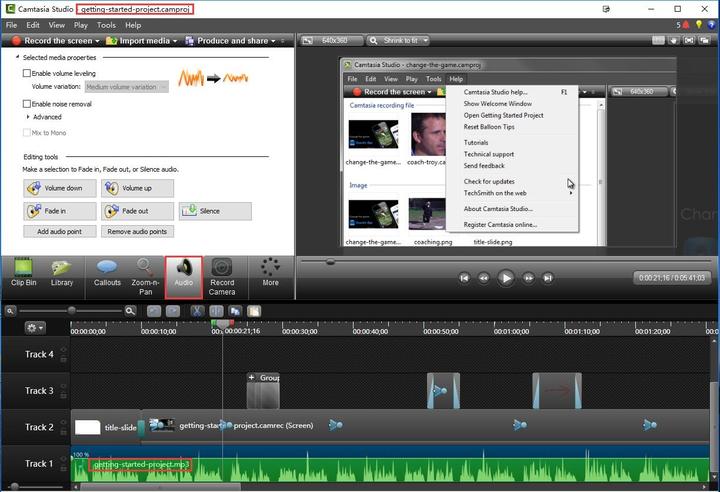Viewport: 720px width, 492px height.
Task: Toggle the Mix to Mono checkbox
Action: tap(27, 133)
